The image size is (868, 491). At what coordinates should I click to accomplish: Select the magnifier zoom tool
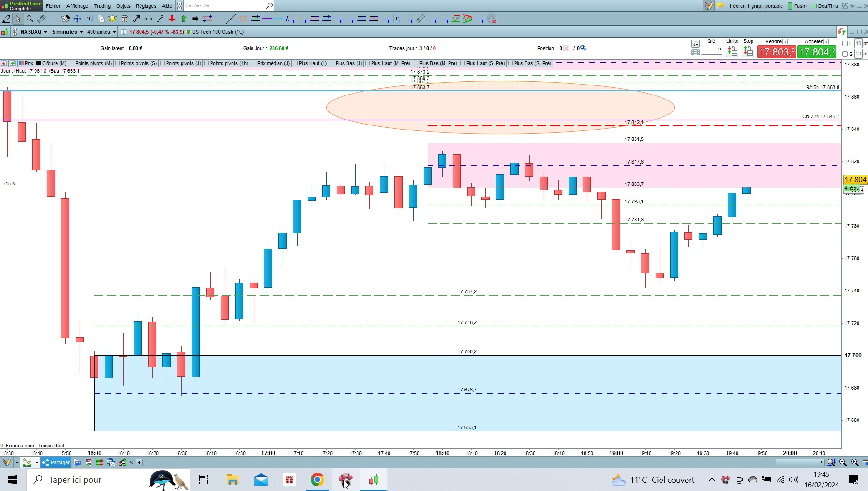tap(30, 19)
